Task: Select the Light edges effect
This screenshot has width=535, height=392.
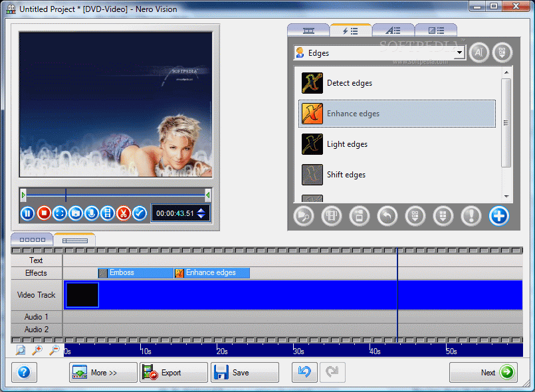Action: click(x=397, y=144)
